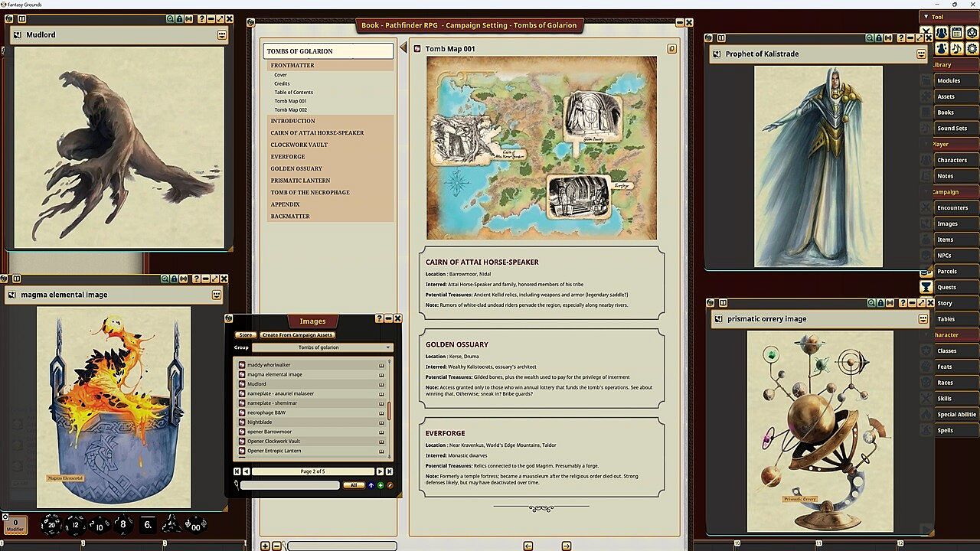The width and height of the screenshot is (980, 551).
Task: Click the next page arrow in book footer
Action: pos(567,546)
